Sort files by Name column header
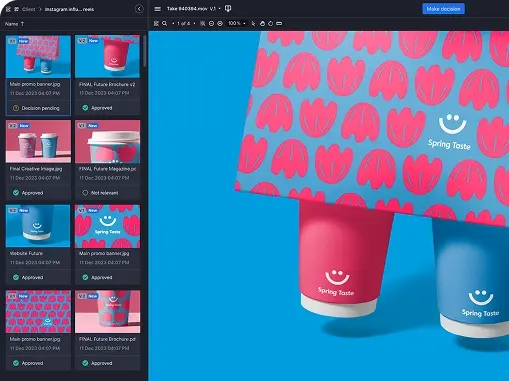Image resolution: width=509 pixels, height=381 pixels. [14, 24]
